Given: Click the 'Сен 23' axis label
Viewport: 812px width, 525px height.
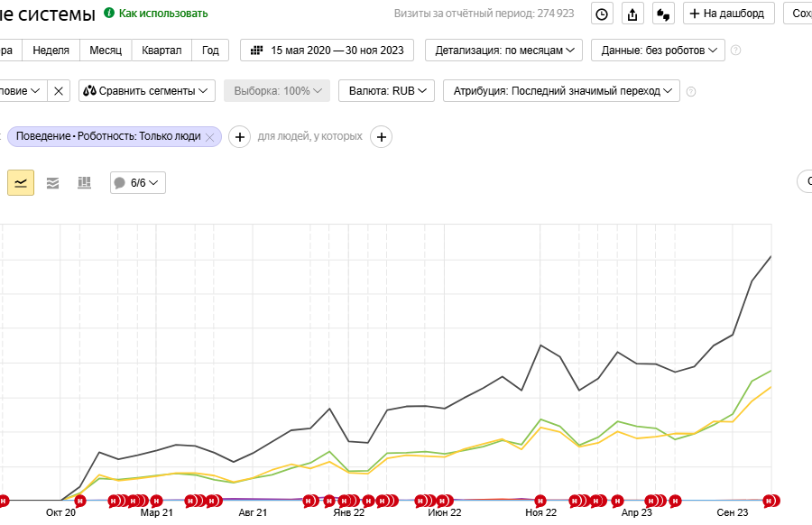Looking at the screenshot, I should pos(733,512).
